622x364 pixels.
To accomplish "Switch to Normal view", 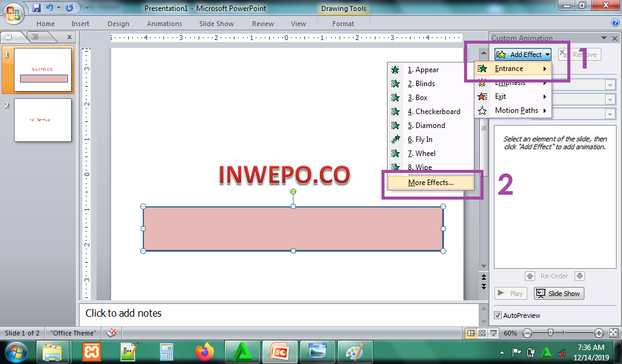I will coord(471,333).
